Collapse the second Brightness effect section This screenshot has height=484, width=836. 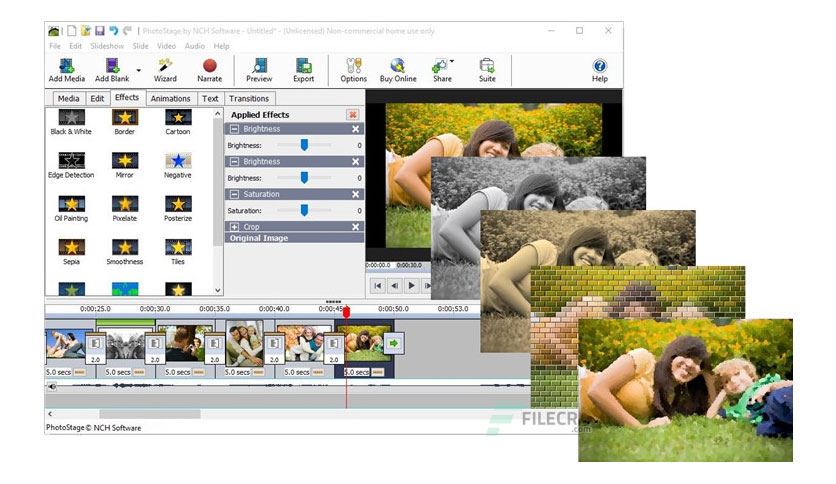234,162
